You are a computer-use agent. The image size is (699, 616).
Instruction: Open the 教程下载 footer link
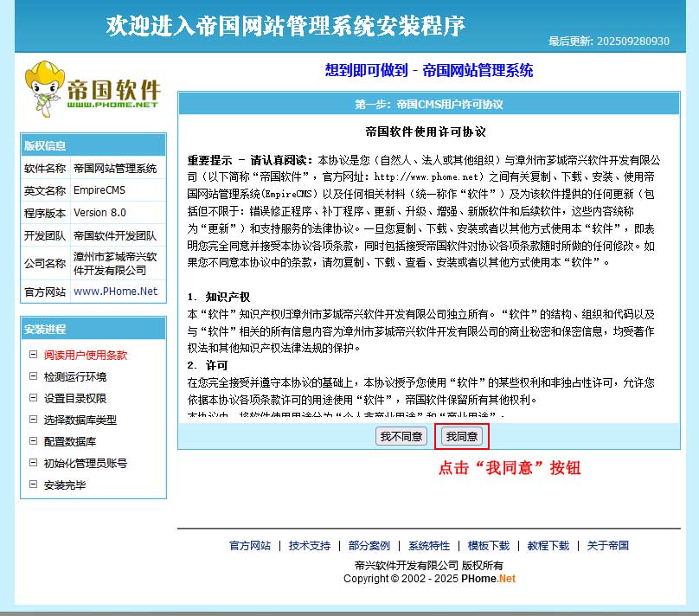coord(548,546)
